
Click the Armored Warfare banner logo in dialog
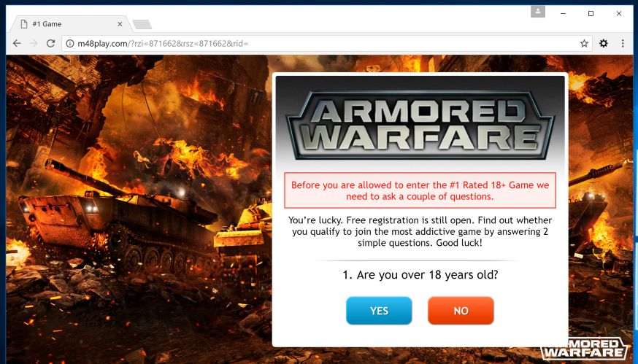coord(420,125)
